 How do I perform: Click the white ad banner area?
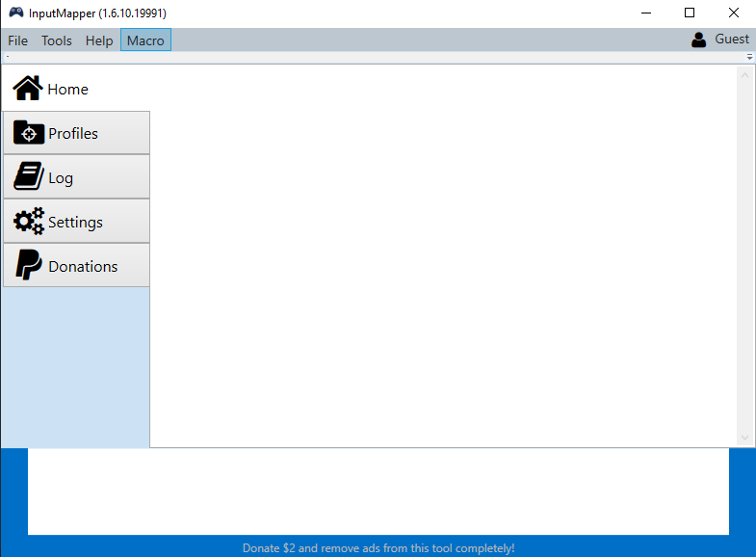coord(378,491)
